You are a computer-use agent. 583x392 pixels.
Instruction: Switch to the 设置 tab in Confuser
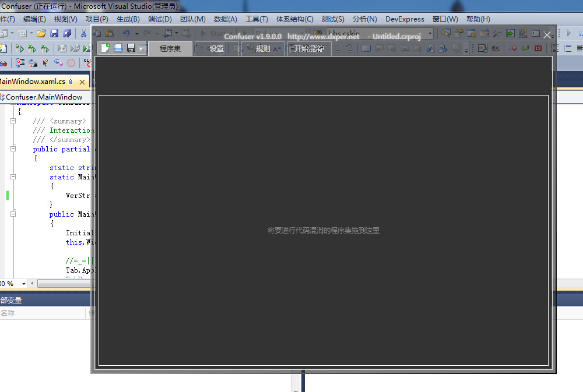216,49
